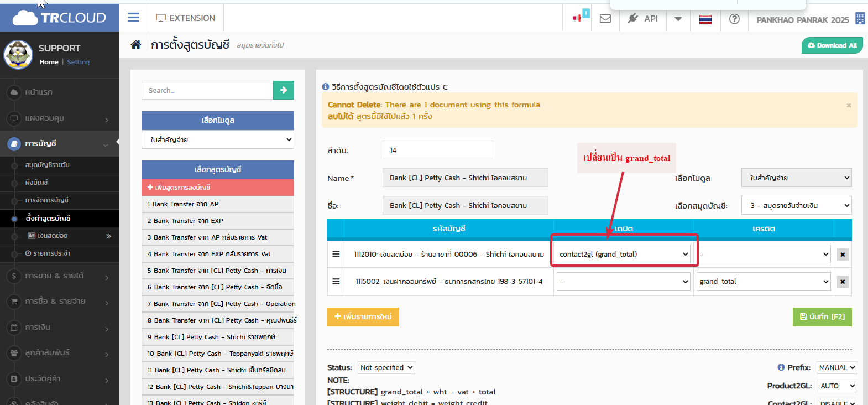Open the credit dropdown showing grand_total
This screenshot has width=868, height=405.
[x=764, y=281]
